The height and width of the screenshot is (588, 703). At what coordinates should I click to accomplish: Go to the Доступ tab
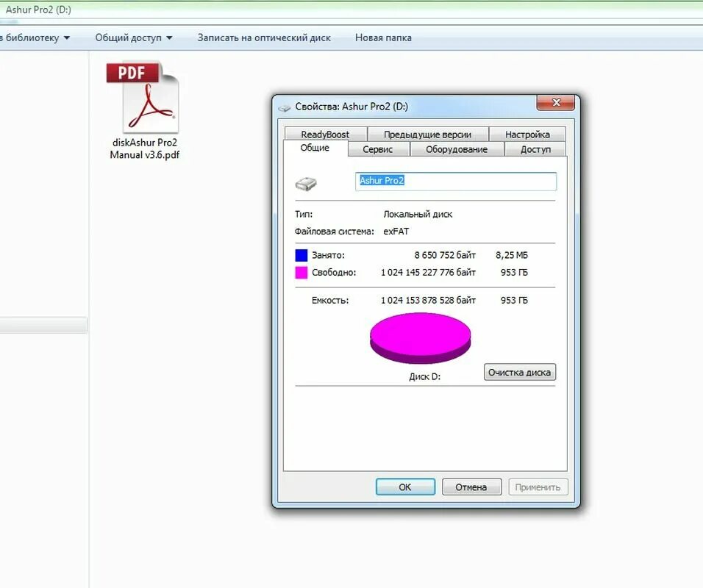tap(535, 149)
